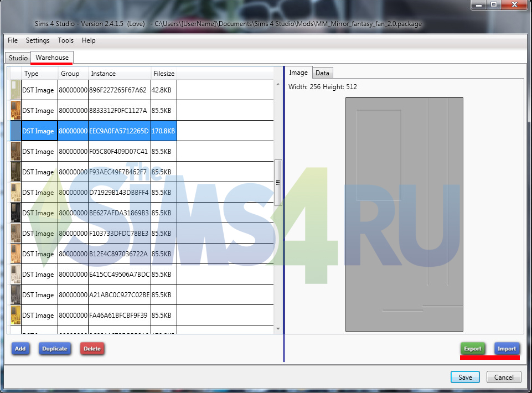Export the selected DST image
The height and width of the screenshot is (393, 532).
[472, 349]
